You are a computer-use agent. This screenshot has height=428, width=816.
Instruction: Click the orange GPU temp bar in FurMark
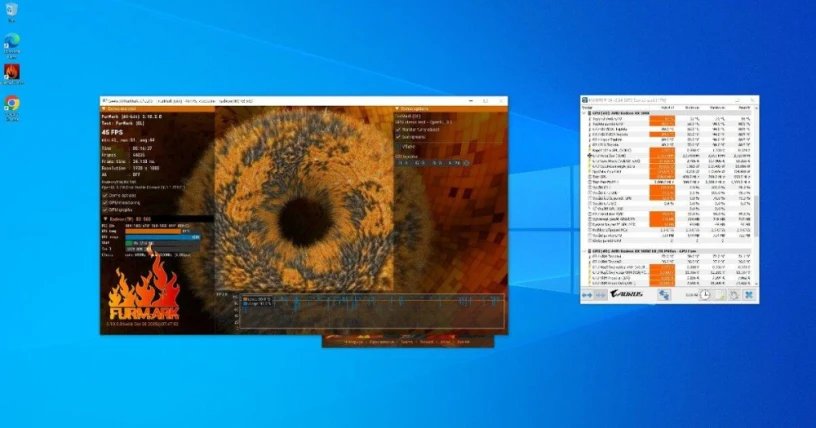[x=153, y=231]
